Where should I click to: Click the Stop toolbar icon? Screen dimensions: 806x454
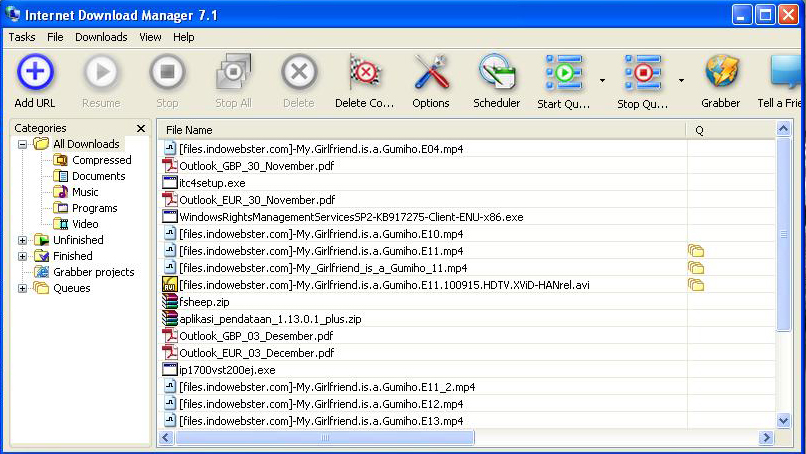(x=167, y=72)
